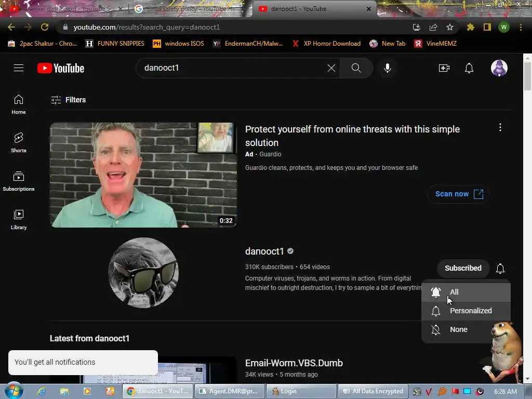Click the install/download page icon in address bar
Image resolution: width=532 pixels, height=399 pixels.
[416, 27]
